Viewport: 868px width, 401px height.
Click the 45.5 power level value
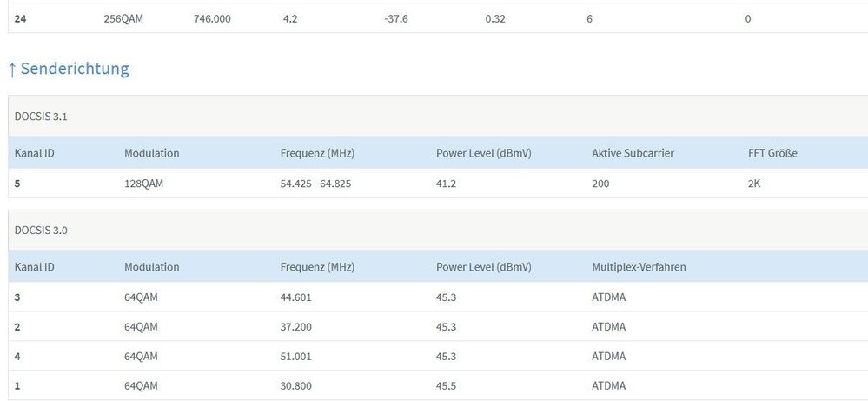[447, 385]
